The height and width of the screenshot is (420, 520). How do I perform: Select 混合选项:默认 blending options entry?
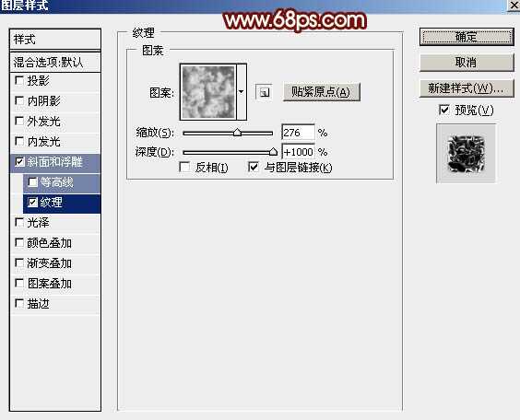point(55,63)
